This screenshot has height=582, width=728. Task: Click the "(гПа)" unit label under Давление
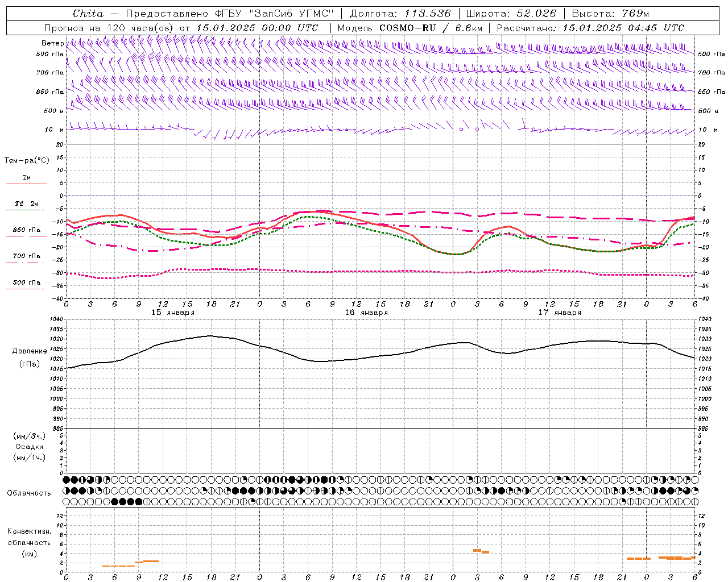pos(30,364)
